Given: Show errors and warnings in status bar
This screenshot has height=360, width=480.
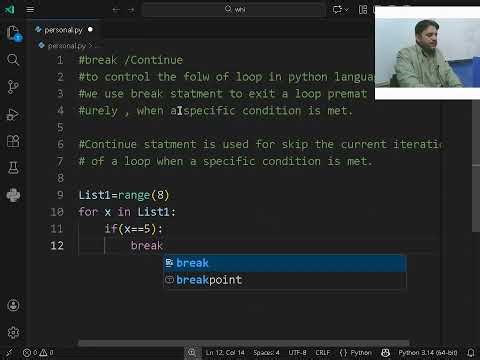Looking at the screenshot, I should tap(38, 352).
